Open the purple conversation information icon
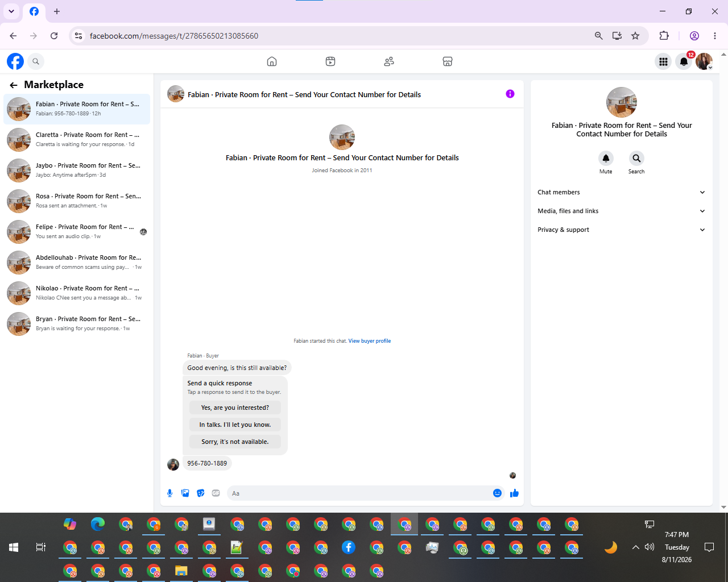 click(x=510, y=94)
